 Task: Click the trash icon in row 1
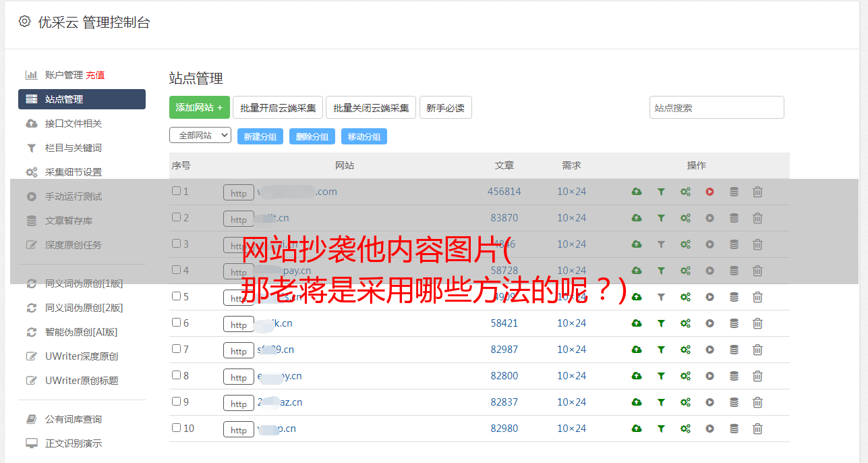coord(757,192)
